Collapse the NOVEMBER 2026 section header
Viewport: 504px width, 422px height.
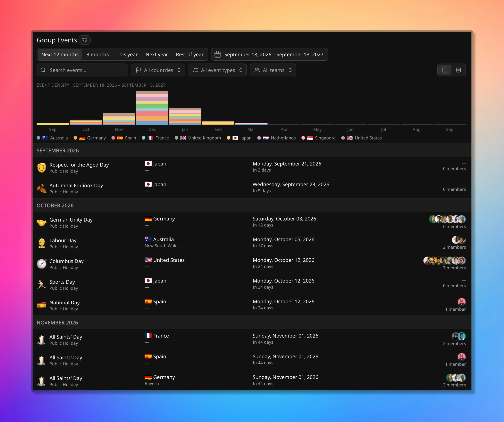[x=252, y=322]
